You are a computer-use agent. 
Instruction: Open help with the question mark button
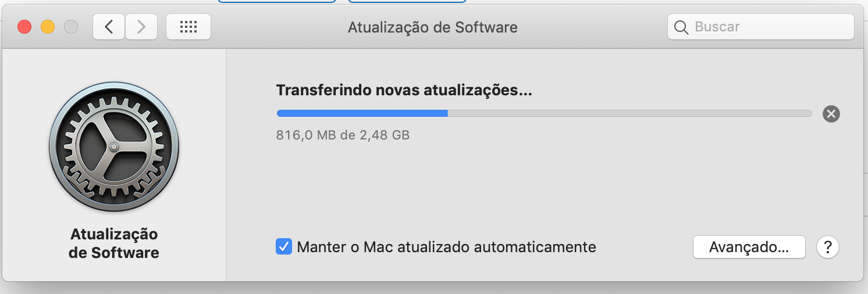[828, 248]
